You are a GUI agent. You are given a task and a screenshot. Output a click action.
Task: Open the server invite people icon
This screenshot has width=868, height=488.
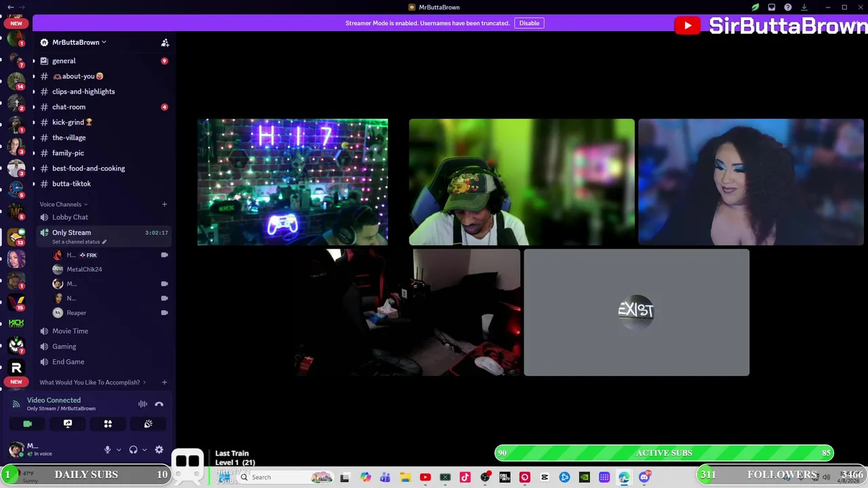[165, 43]
